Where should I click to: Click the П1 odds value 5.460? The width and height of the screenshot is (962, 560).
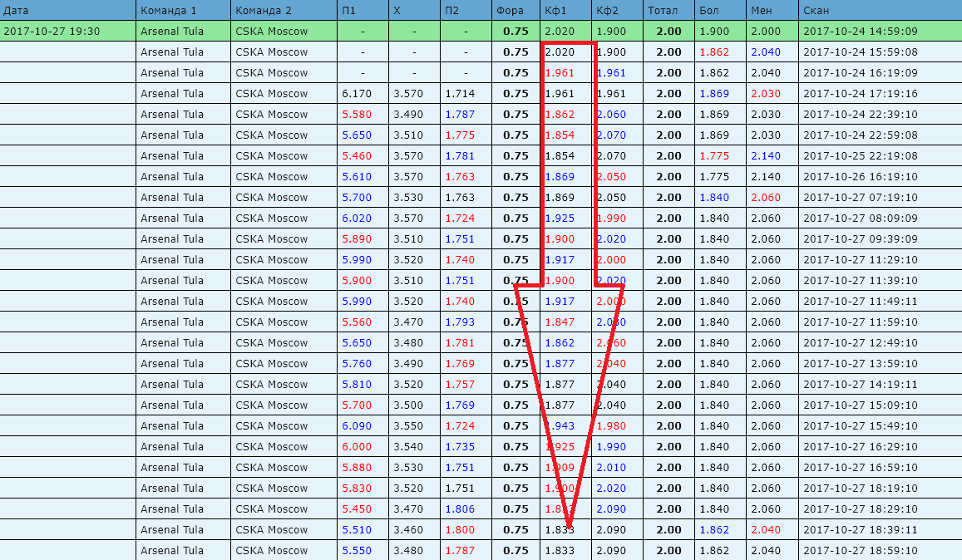(x=356, y=156)
